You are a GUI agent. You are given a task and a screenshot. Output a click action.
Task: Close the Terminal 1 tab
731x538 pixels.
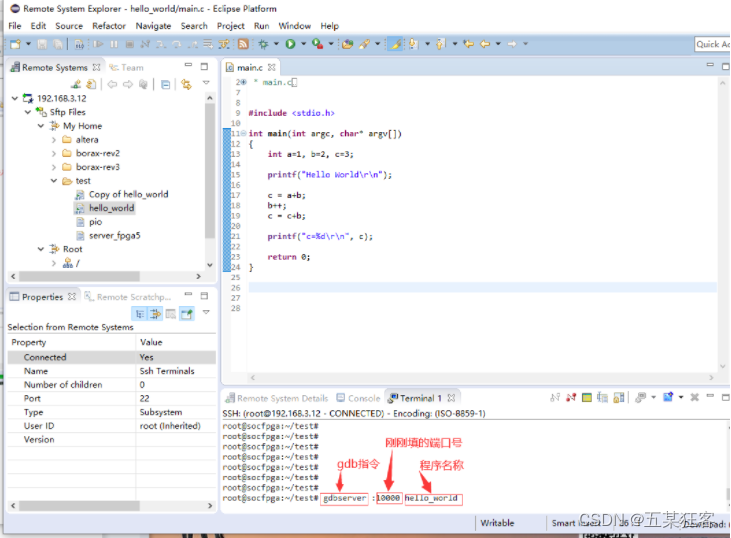[451, 398]
